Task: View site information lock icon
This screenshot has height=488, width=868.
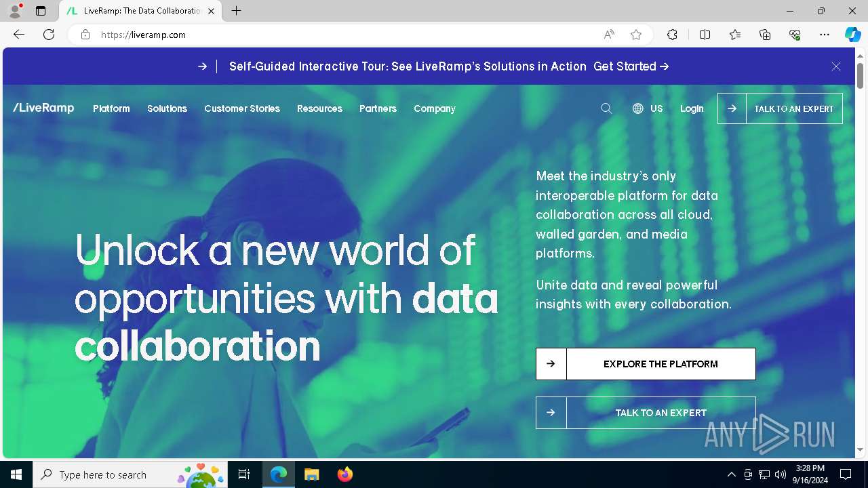Action: [x=85, y=35]
